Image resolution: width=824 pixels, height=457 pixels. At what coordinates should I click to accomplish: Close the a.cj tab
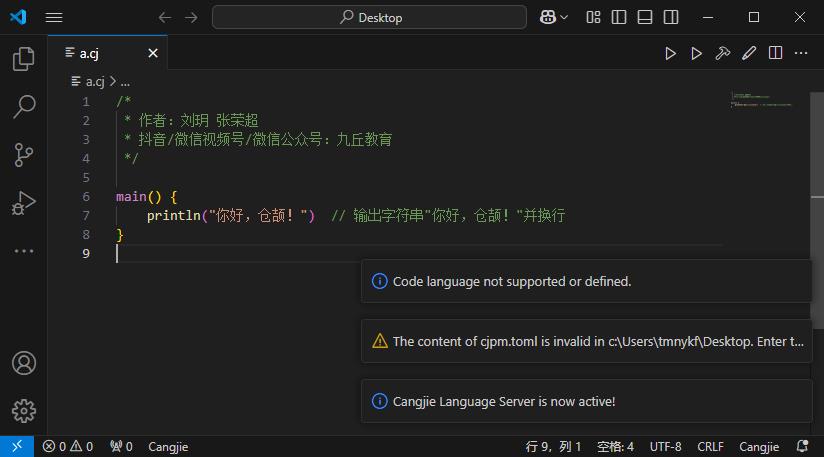point(153,53)
